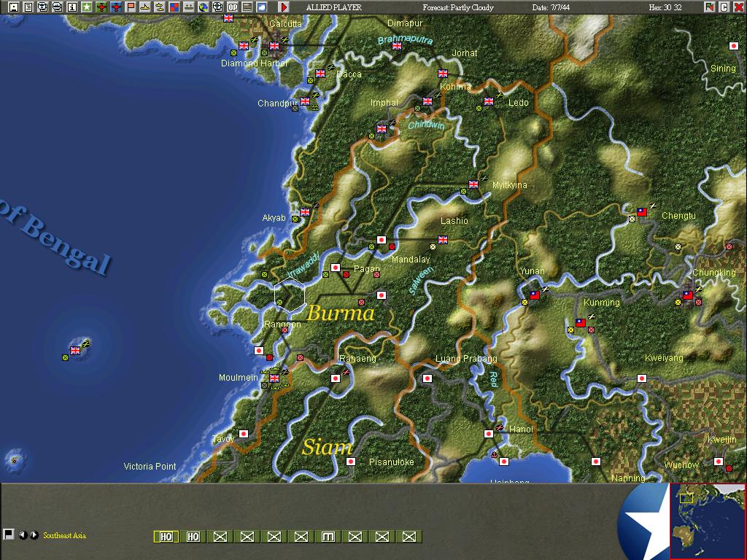Select the Japanese flag at Hanoi
747x560 pixels.
click(x=488, y=434)
